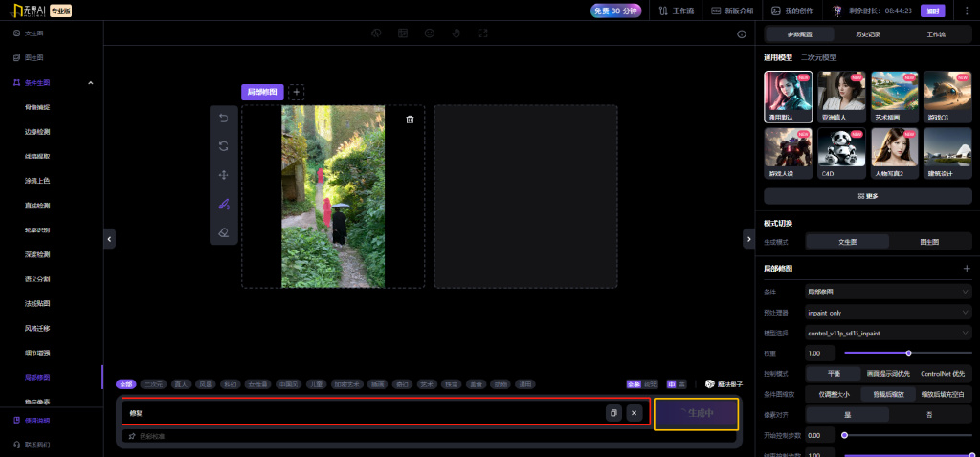The image size is (980, 457).
Task: Click the 权重 1.00 value field
Action: (x=820, y=354)
